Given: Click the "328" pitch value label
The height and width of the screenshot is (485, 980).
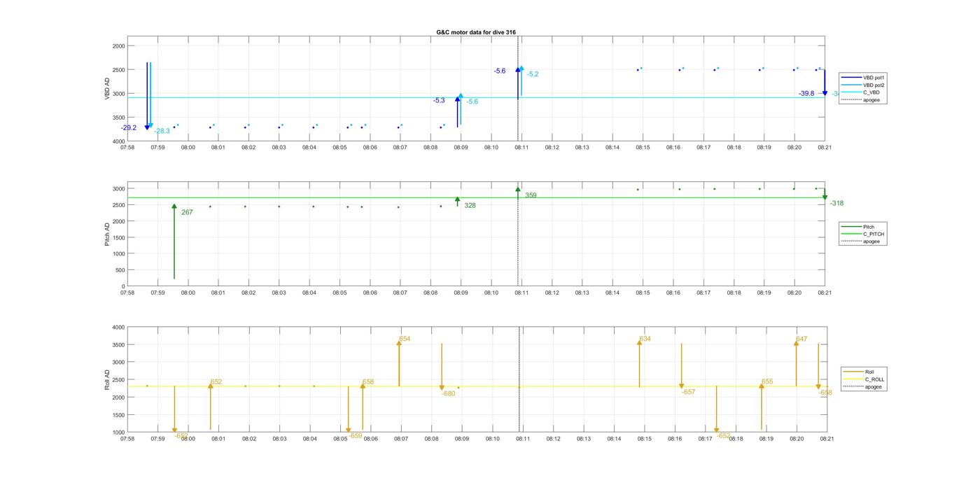Looking at the screenshot, I should (470, 206).
